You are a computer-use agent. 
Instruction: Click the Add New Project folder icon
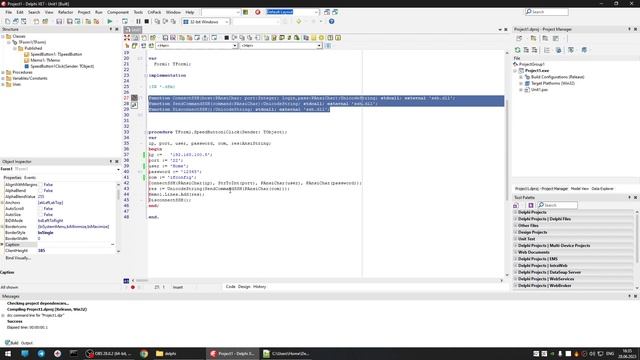[533, 38]
